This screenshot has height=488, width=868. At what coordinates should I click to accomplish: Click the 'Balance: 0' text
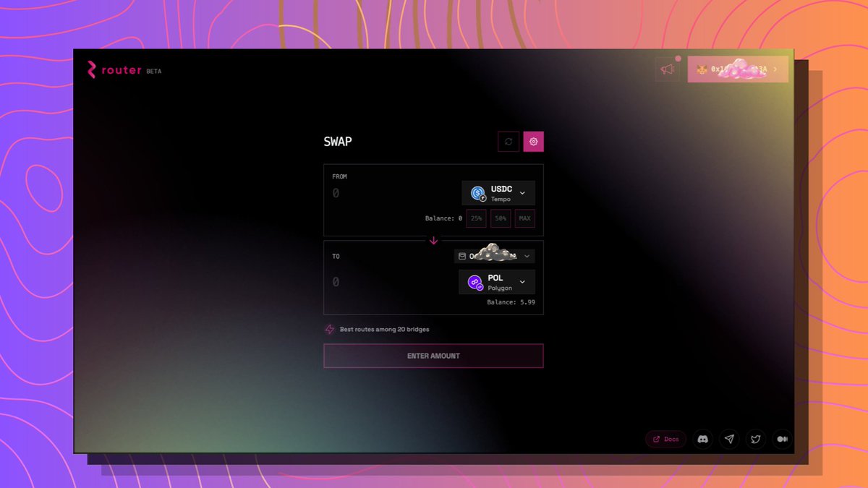(x=443, y=218)
